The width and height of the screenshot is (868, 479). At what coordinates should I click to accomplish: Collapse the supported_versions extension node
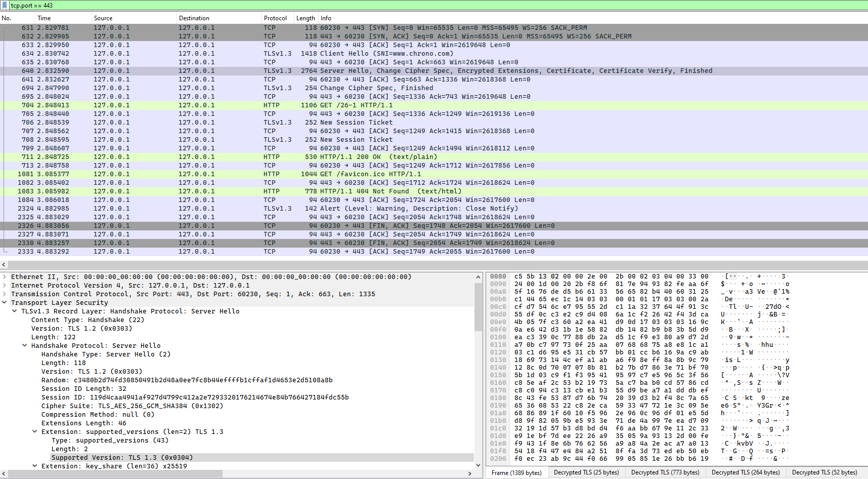[35, 431]
